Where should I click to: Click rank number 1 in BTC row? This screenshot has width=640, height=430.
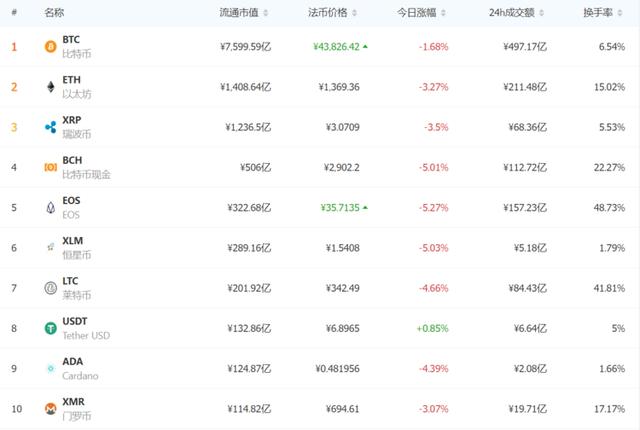click(14, 47)
